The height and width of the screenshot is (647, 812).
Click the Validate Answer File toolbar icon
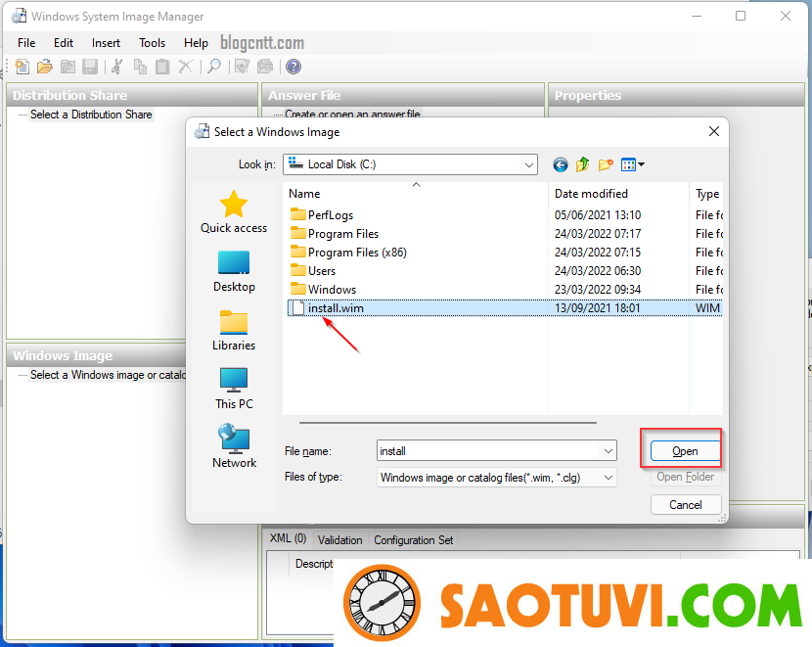[x=242, y=67]
